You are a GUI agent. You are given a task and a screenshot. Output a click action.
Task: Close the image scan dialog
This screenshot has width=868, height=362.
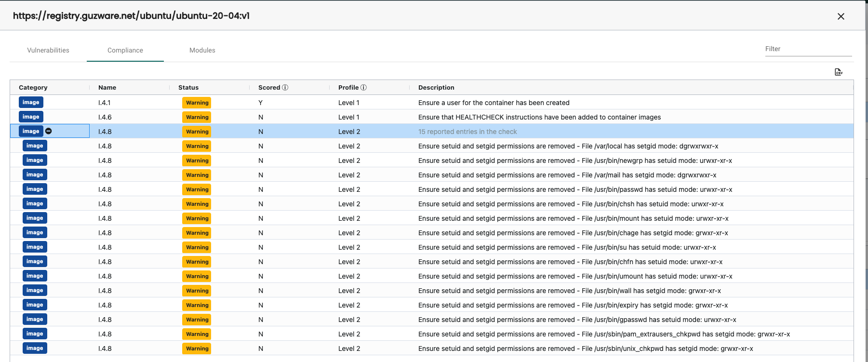click(x=841, y=16)
